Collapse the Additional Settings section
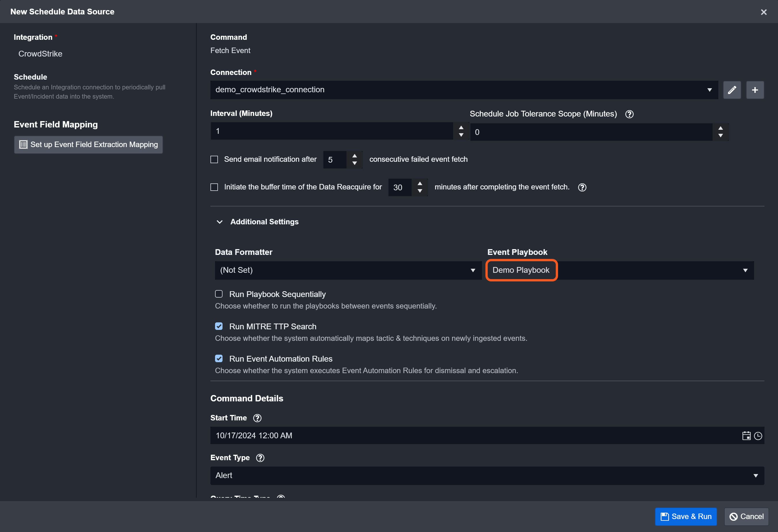Viewport: 778px width, 532px height. [220, 222]
